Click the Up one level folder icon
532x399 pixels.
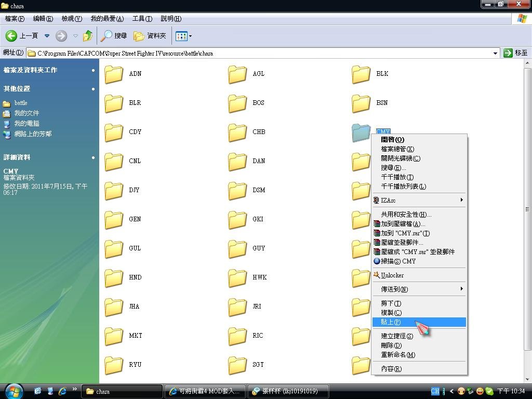tap(88, 36)
